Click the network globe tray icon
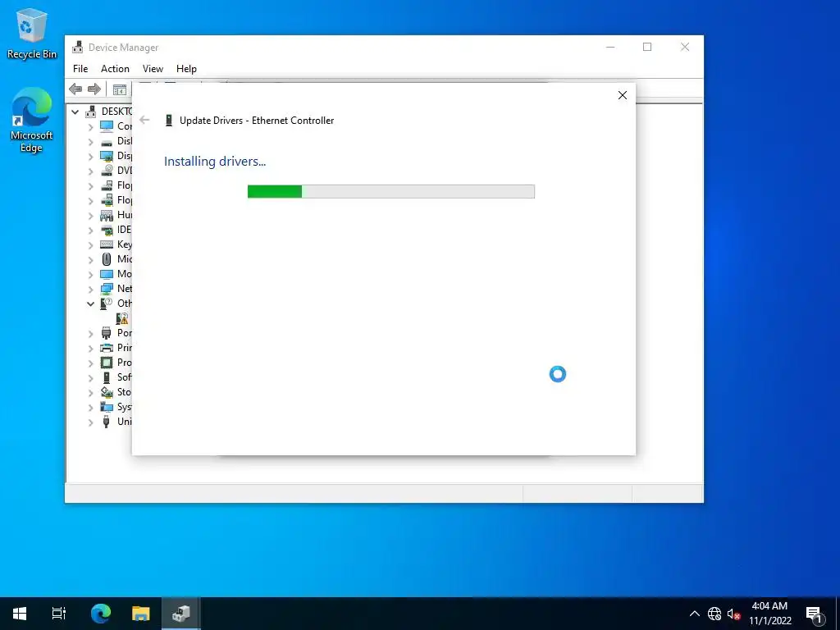Image resolution: width=840 pixels, height=630 pixels. pyautogui.click(x=714, y=614)
